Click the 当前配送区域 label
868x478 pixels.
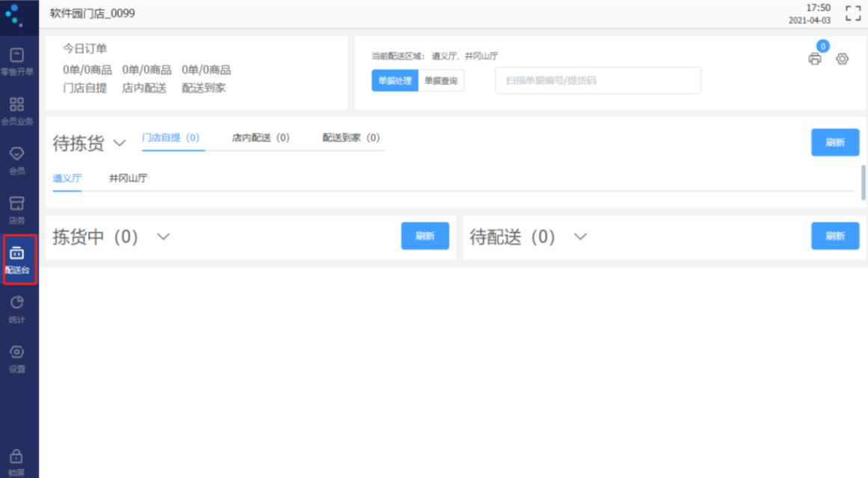pos(398,56)
